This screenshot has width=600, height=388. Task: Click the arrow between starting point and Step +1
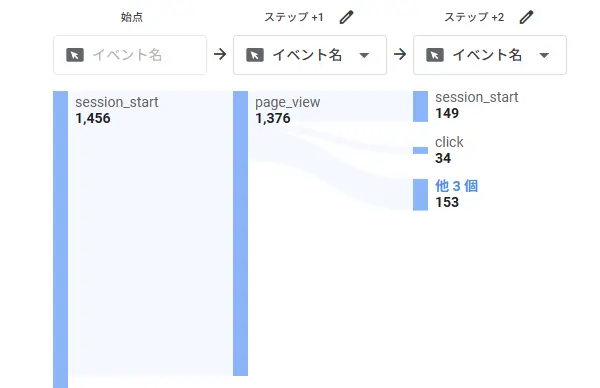coord(220,54)
